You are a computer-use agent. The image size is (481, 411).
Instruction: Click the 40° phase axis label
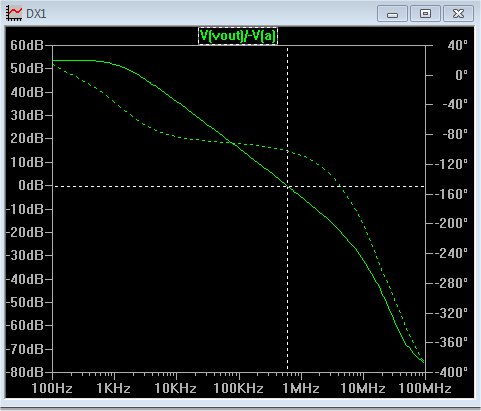pyautogui.click(x=458, y=45)
